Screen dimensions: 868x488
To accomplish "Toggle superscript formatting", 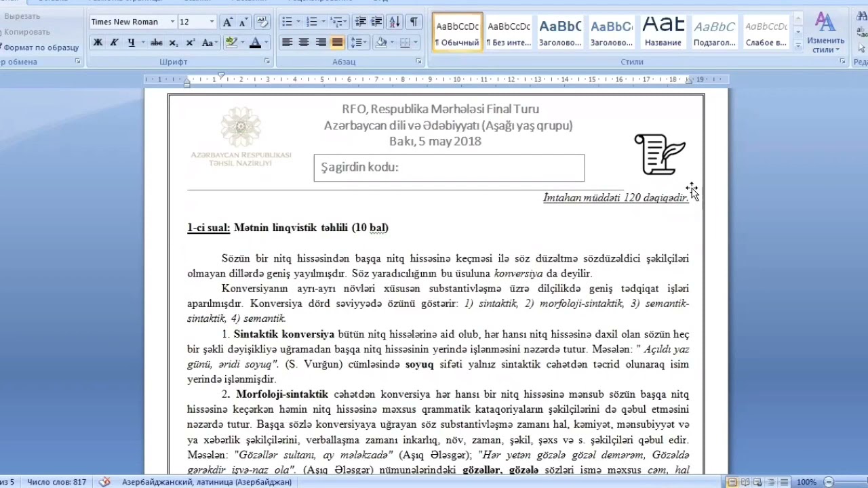I will coord(190,43).
